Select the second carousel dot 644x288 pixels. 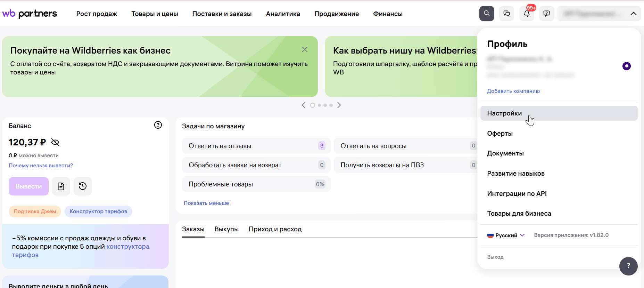[319, 105]
